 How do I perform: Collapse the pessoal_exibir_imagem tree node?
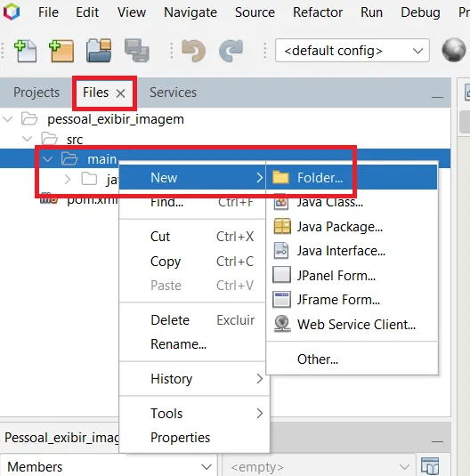click(x=8, y=118)
